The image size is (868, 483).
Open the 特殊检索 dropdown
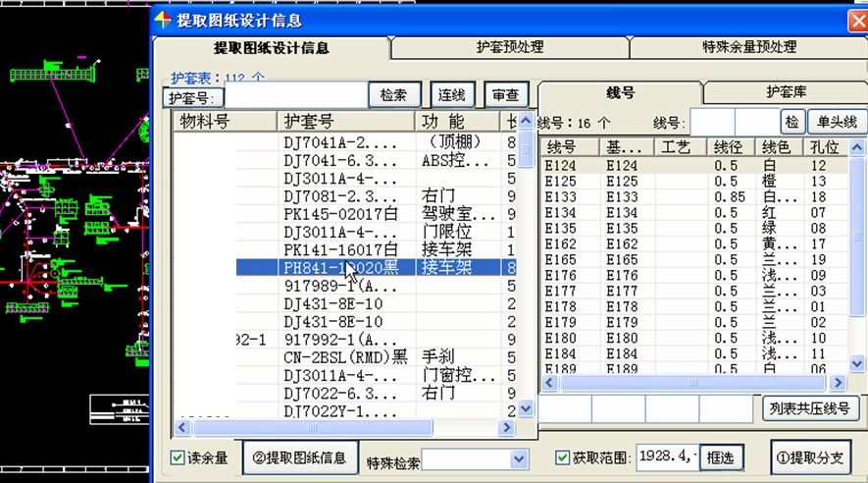click(518, 459)
